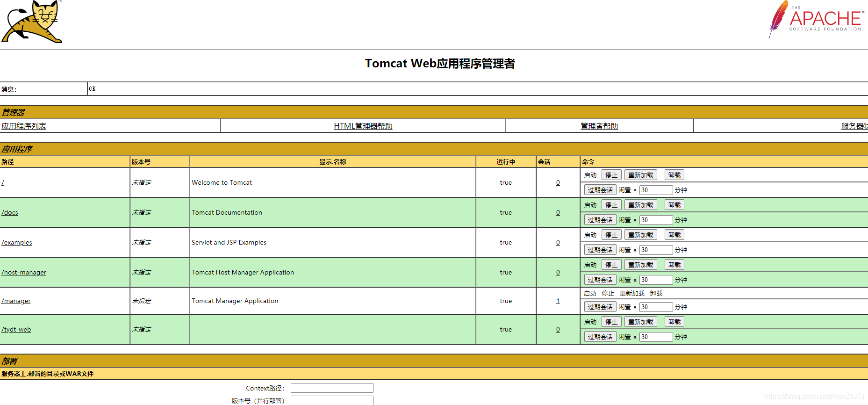This screenshot has width=868, height=405.
Task: Undeploy the /docs application
Action: pos(674,205)
